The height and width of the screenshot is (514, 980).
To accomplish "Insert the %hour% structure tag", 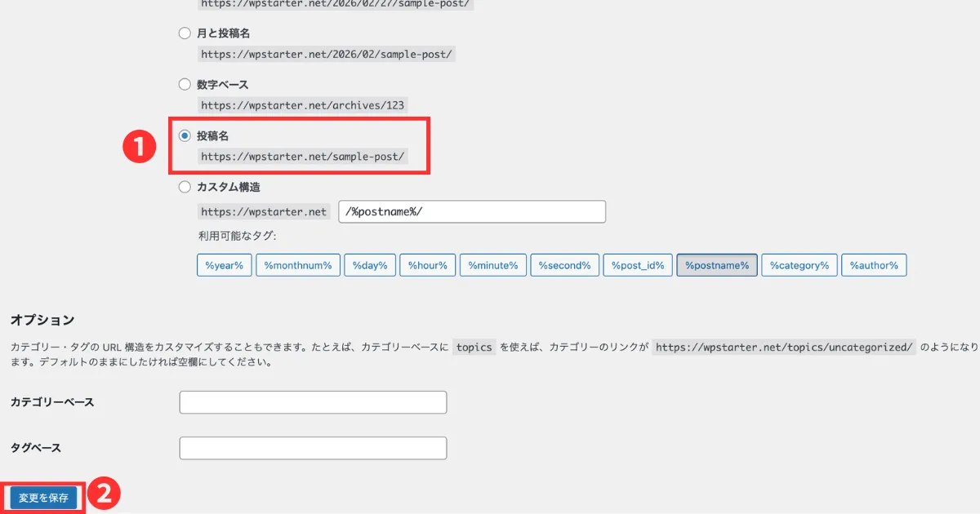I will 428,265.
